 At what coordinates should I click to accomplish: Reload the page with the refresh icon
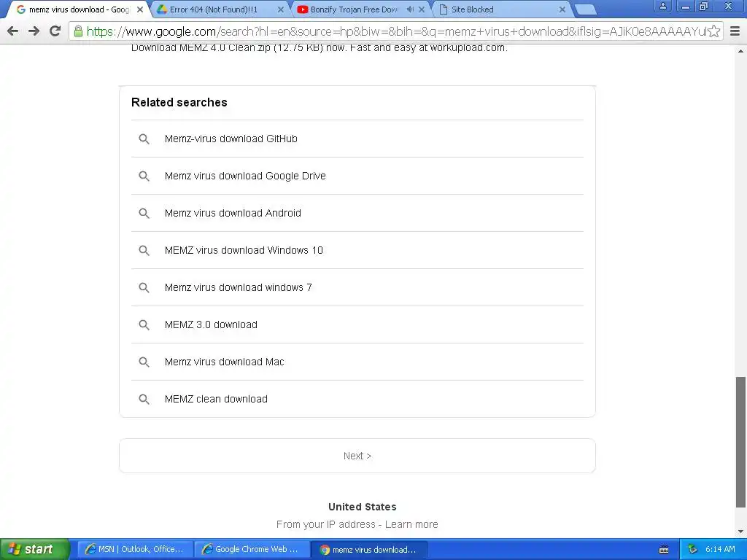point(55,31)
